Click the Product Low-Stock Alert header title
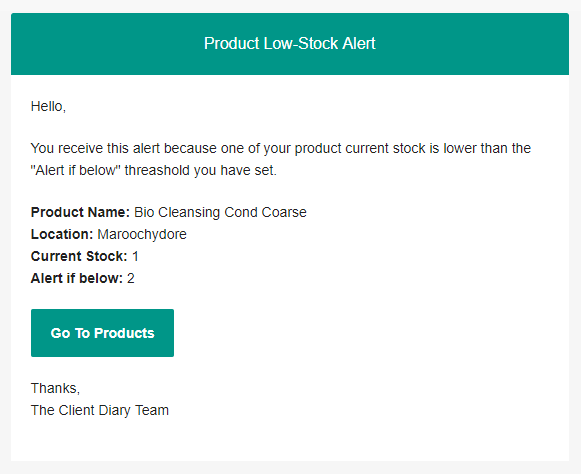The width and height of the screenshot is (581, 474). click(x=290, y=43)
